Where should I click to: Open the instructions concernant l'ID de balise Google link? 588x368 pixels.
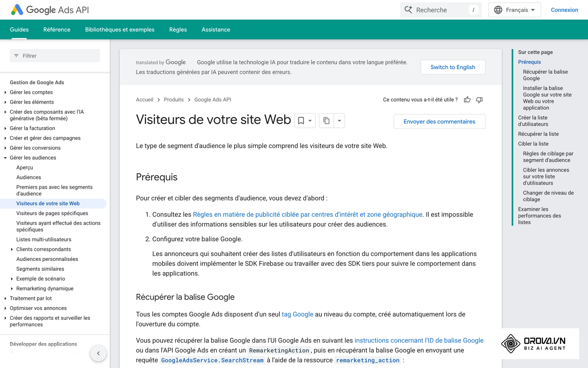click(x=419, y=340)
